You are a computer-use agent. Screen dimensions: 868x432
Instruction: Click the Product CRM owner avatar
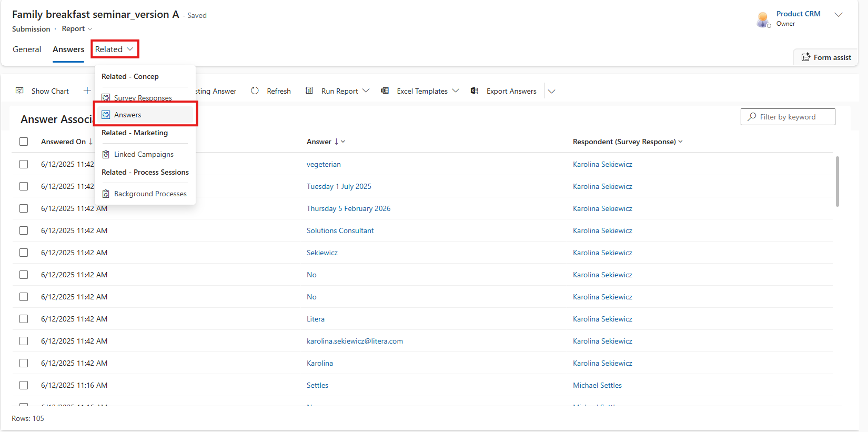click(x=763, y=19)
